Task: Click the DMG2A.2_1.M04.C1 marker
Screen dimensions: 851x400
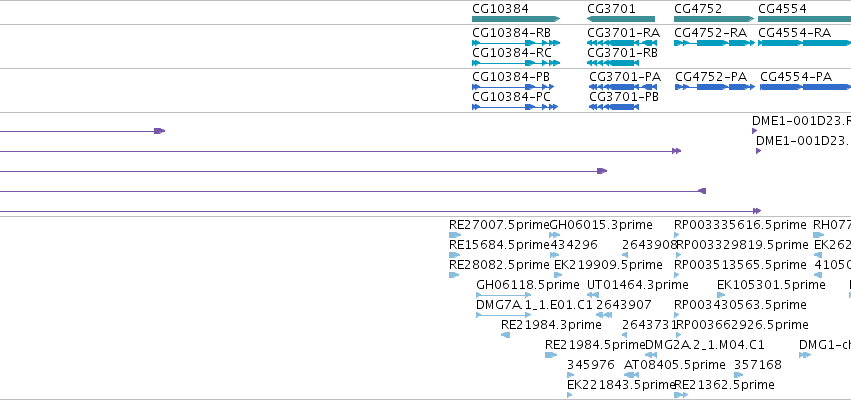Action: [x=651, y=355]
